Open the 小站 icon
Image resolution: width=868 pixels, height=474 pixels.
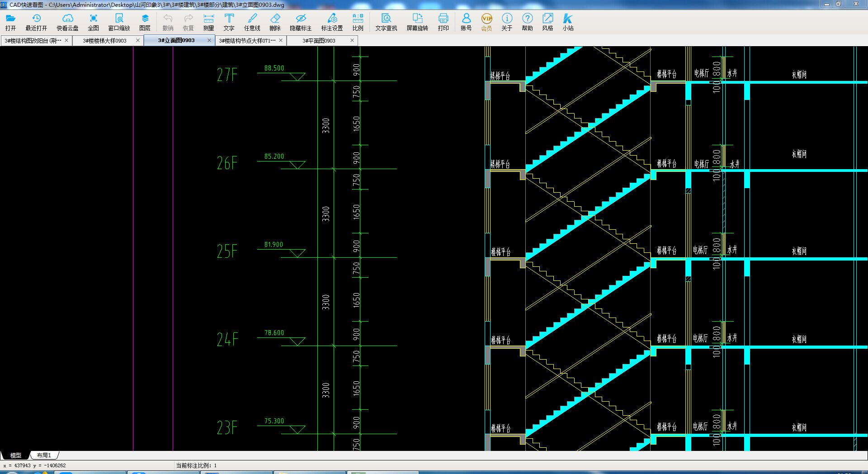click(568, 22)
